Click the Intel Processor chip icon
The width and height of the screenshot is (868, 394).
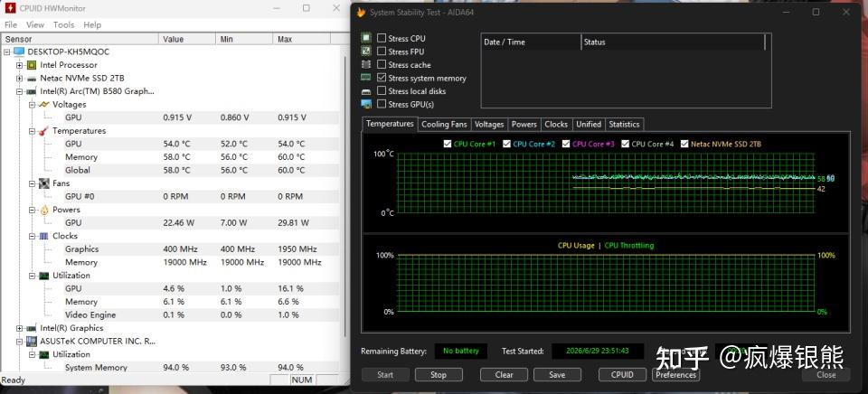coord(32,65)
